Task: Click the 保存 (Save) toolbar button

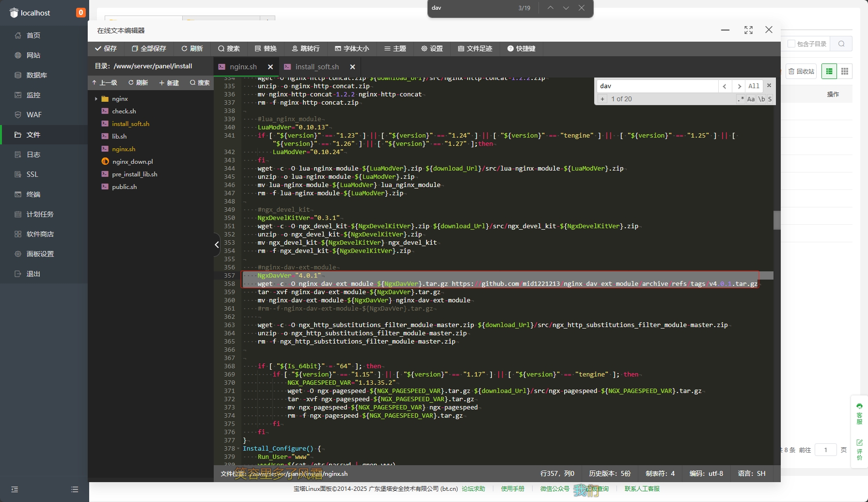Action: tap(106, 48)
